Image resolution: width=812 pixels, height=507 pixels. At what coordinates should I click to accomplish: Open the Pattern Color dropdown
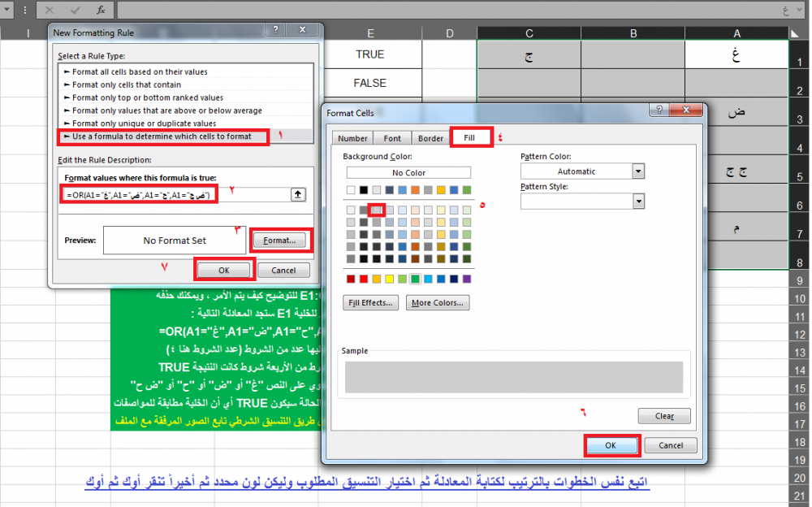tap(638, 171)
